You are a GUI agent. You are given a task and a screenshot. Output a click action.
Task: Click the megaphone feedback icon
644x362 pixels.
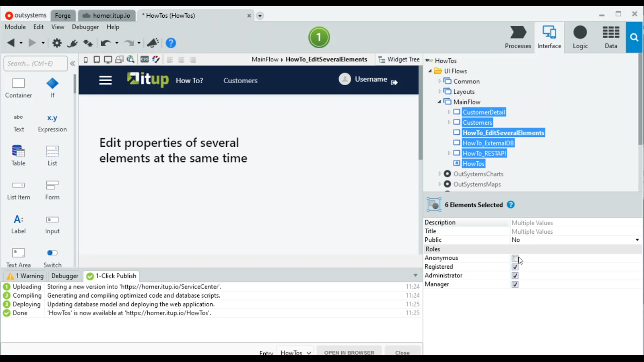153,43
